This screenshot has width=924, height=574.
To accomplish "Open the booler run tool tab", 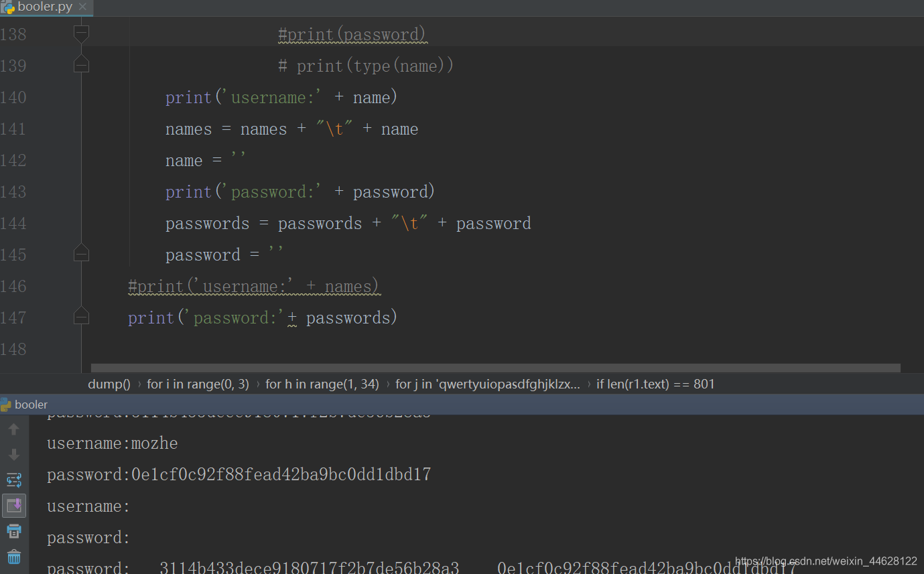I will click(25, 405).
